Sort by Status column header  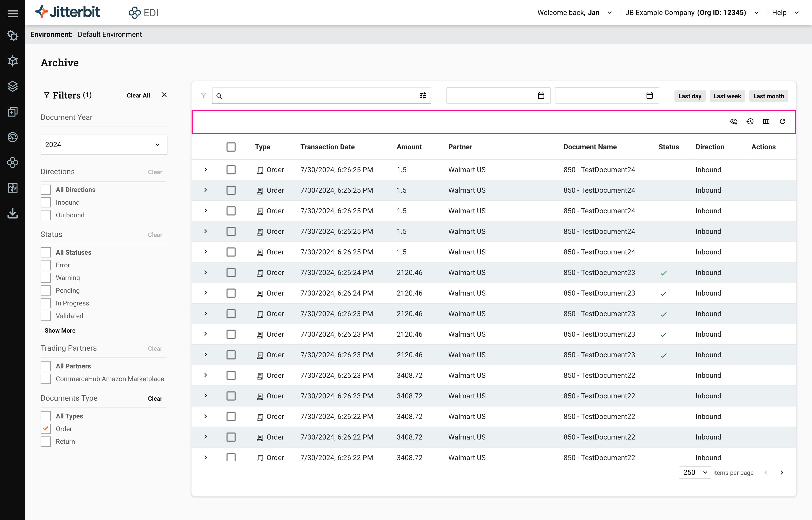coord(668,147)
